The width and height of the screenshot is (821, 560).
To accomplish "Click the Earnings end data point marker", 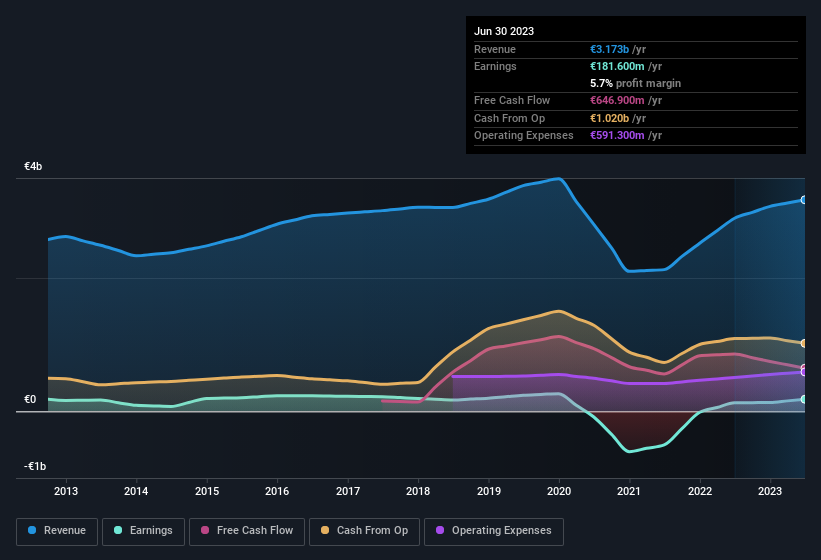I will 804,399.
